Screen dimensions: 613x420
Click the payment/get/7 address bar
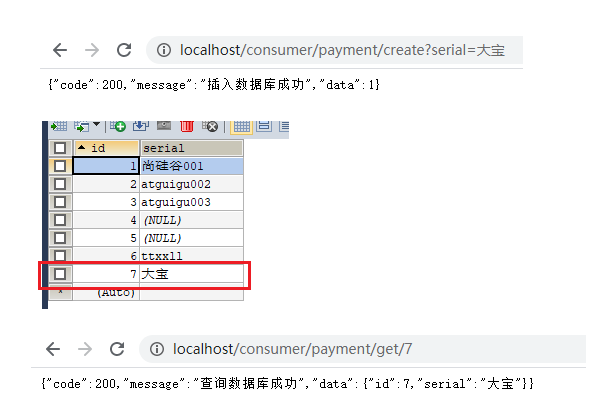[x=362, y=349]
